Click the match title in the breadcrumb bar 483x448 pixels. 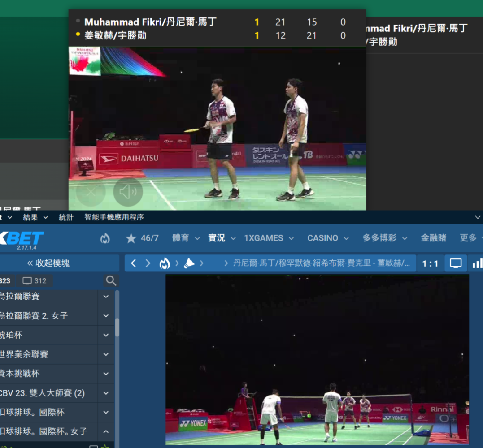[321, 263]
